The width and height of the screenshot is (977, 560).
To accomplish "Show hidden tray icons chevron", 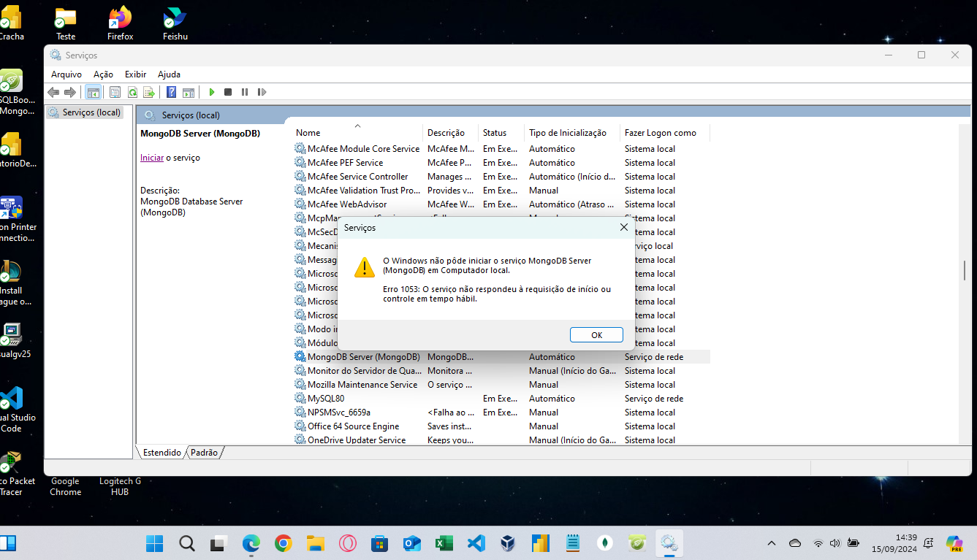I will (x=772, y=543).
